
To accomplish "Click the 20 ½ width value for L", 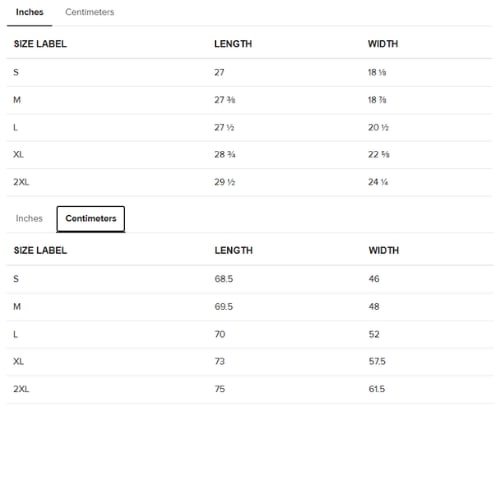I will point(378,128).
